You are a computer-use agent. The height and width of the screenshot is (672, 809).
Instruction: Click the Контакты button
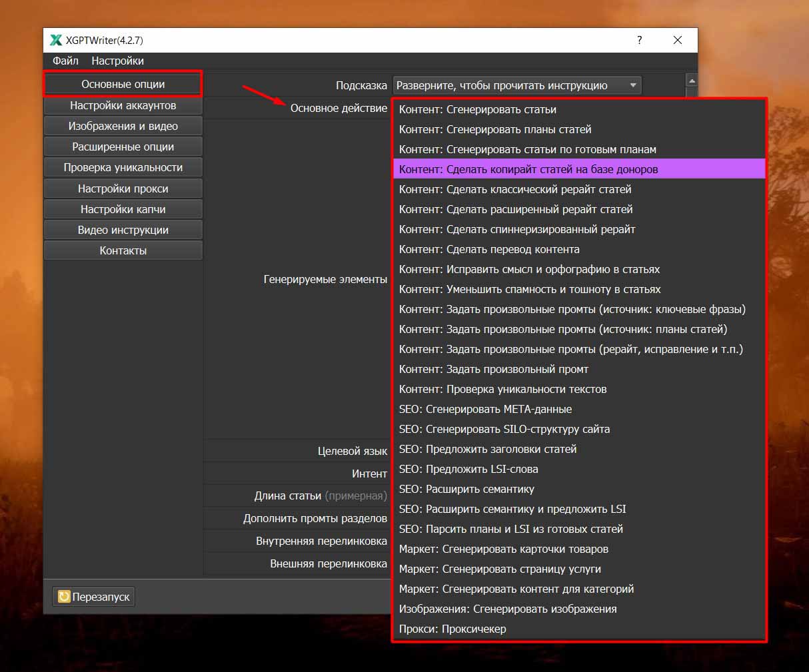(123, 250)
